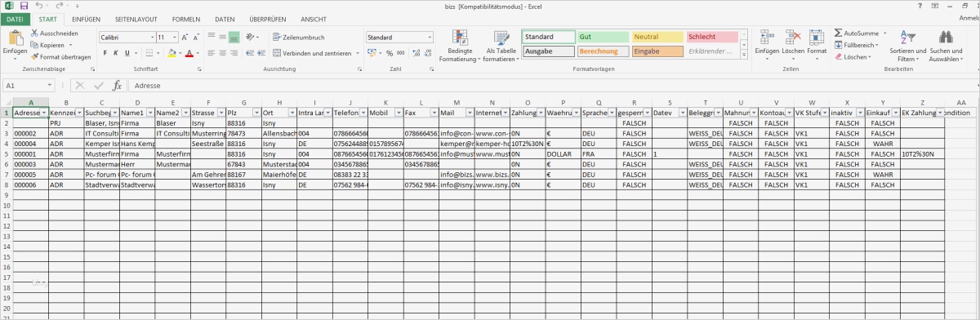
Task: Toggle bold formatting
Action: (106, 53)
